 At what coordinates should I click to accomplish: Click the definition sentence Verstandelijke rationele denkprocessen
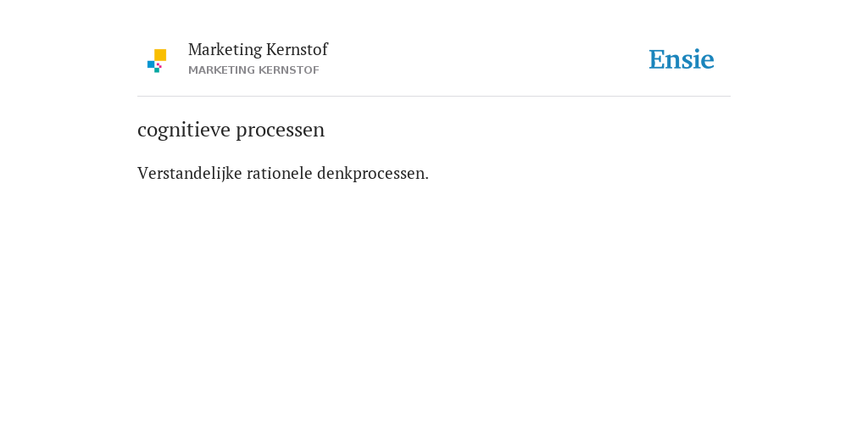coord(283,174)
